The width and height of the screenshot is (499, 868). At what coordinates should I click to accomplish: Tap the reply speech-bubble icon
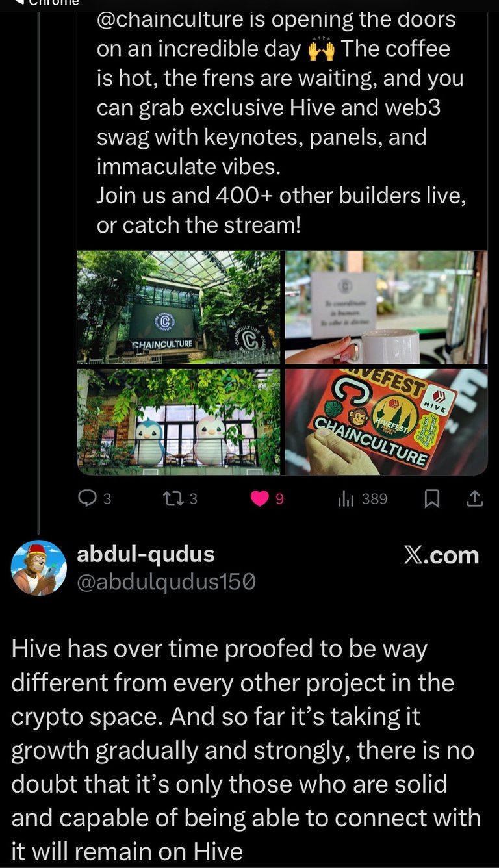pos(87,498)
